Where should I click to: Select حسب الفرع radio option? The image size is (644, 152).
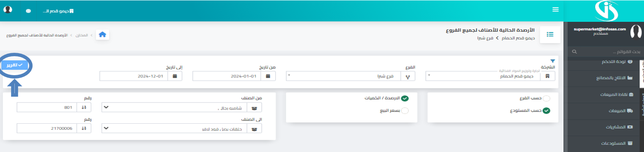click(546, 98)
